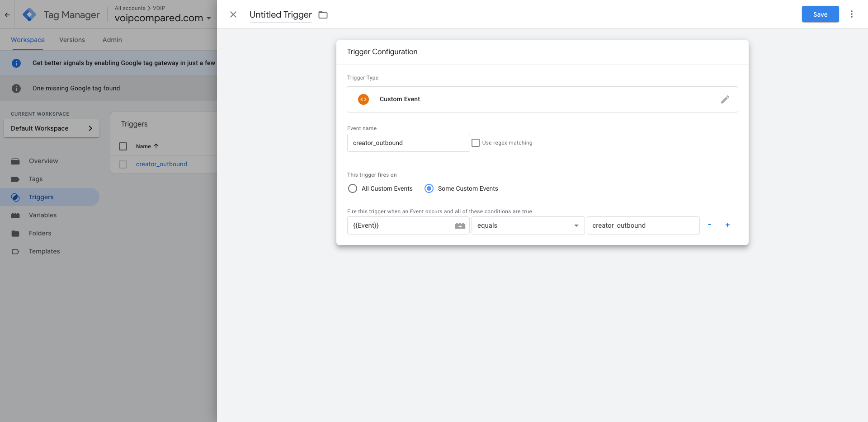This screenshot has height=422, width=868.
Task: Open Variables in the left sidebar
Action: [x=42, y=215]
